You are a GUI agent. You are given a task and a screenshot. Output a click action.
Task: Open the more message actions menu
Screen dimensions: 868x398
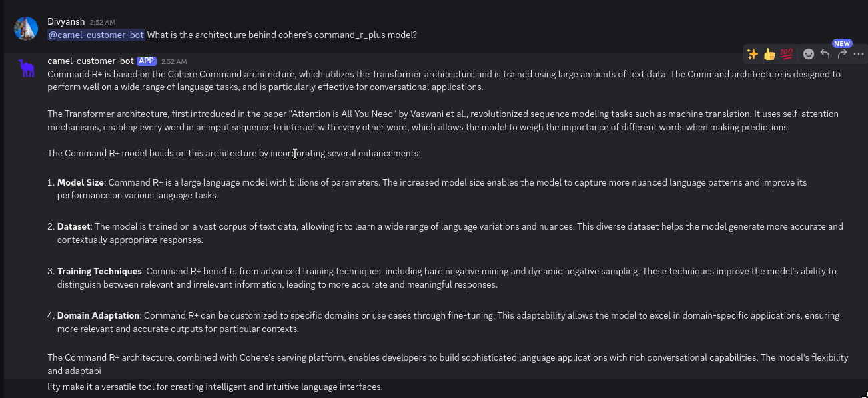(857, 54)
